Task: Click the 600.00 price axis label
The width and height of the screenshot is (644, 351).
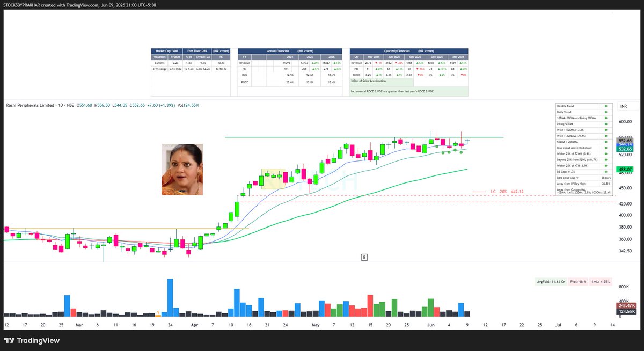Action: pos(625,121)
